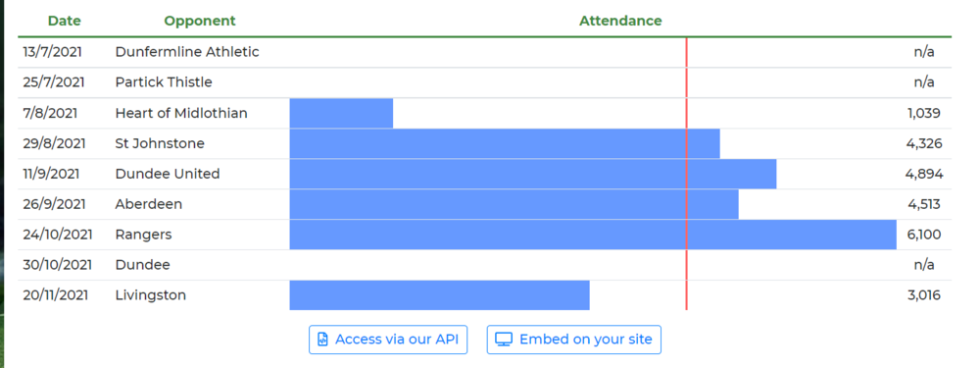Select the 30/10/2021 Dundee row date

point(58,265)
